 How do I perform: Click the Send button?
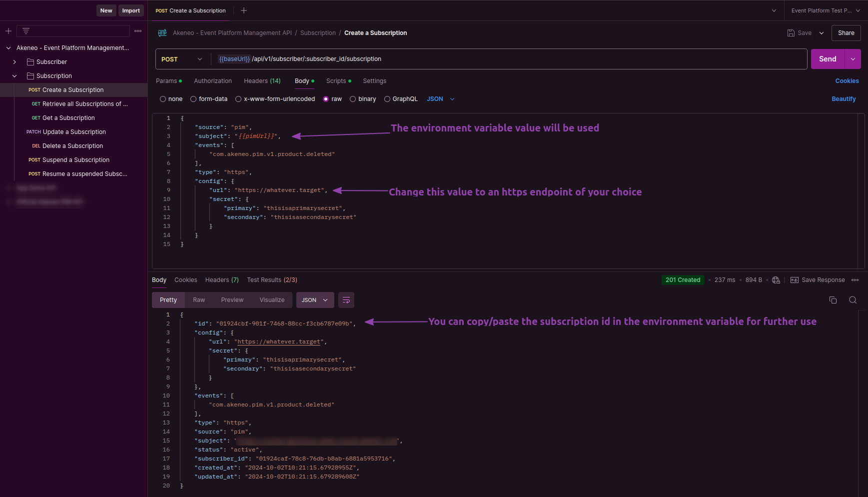point(828,58)
